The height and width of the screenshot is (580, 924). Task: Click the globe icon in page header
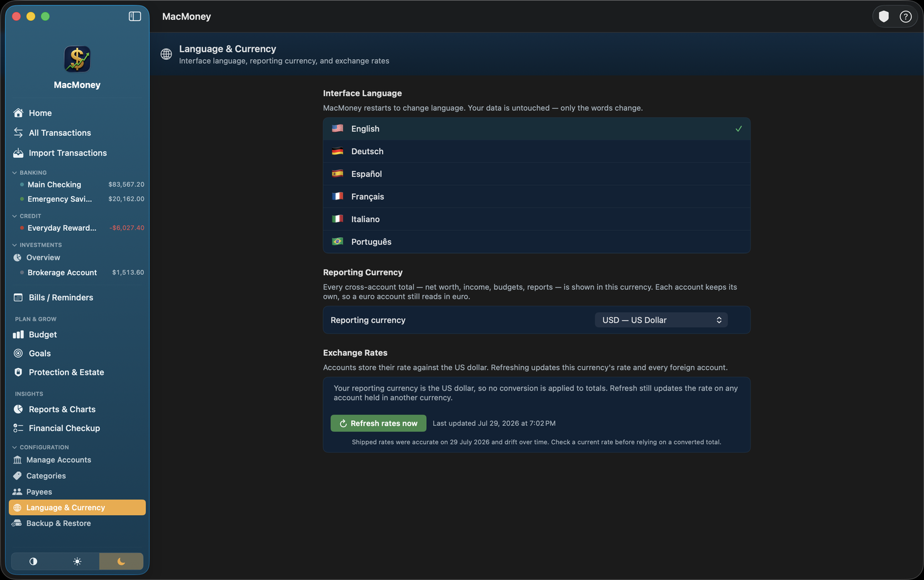pos(166,54)
